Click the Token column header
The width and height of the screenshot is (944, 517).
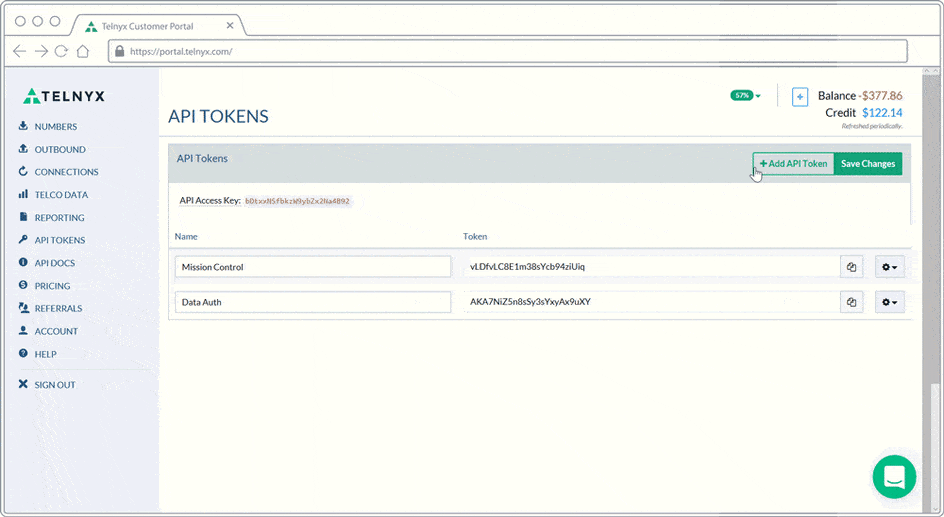(x=475, y=237)
